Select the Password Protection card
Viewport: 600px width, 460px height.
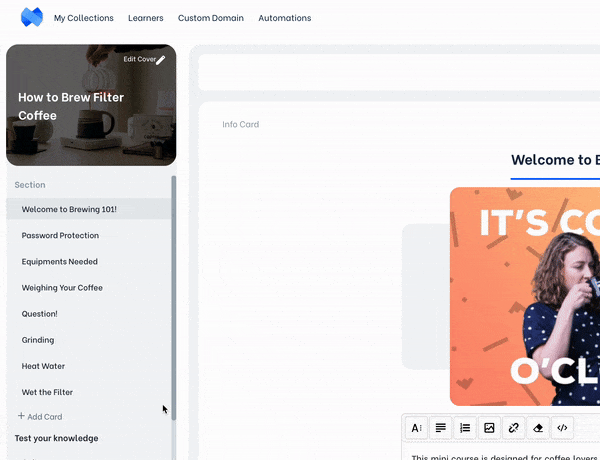60,236
